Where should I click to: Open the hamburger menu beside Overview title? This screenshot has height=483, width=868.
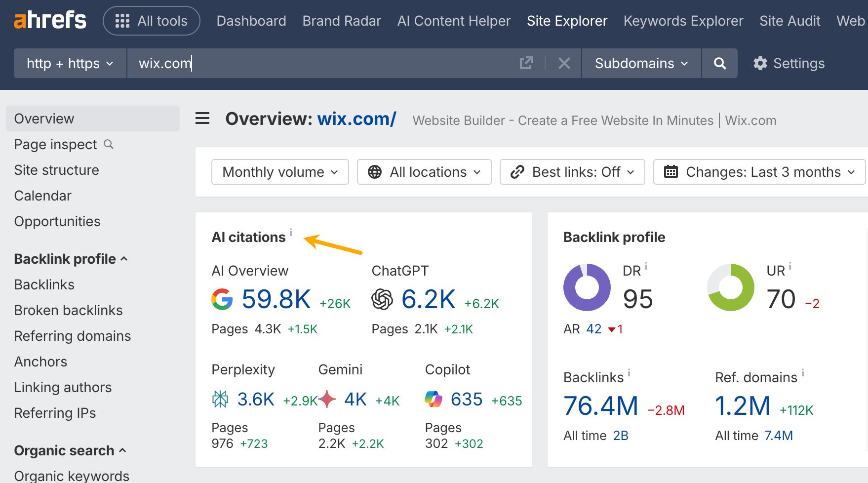pos(202,119)
